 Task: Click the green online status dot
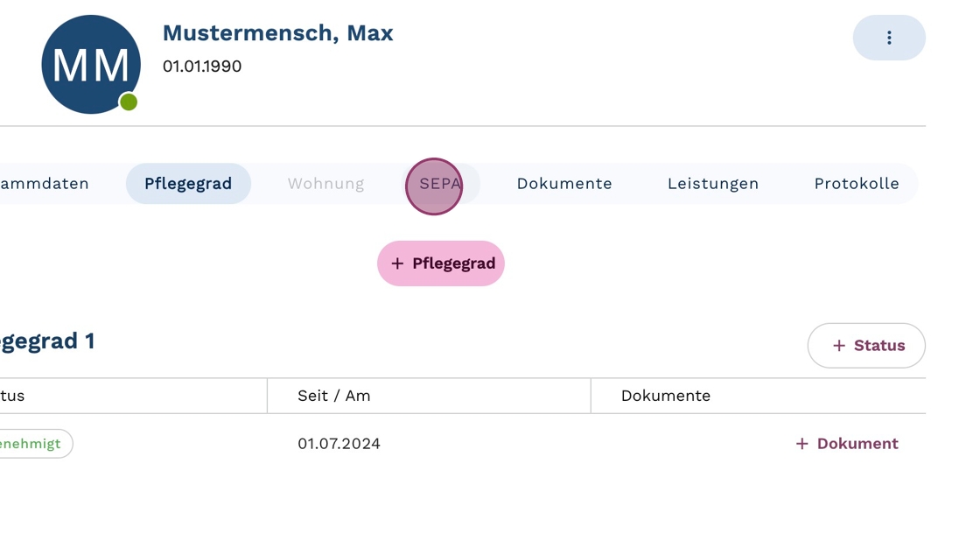pos(129,102)
